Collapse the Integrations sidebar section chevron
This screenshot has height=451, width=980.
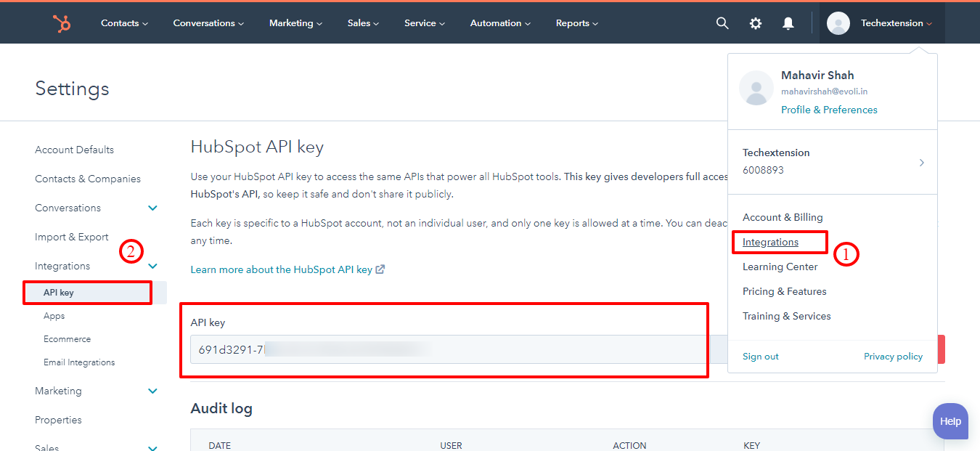(153, 267)
